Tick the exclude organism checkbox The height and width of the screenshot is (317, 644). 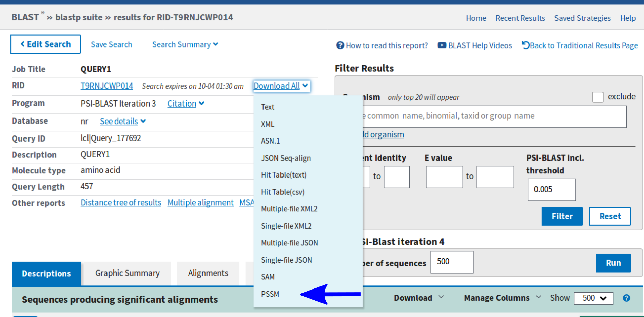tap(598, 97)
